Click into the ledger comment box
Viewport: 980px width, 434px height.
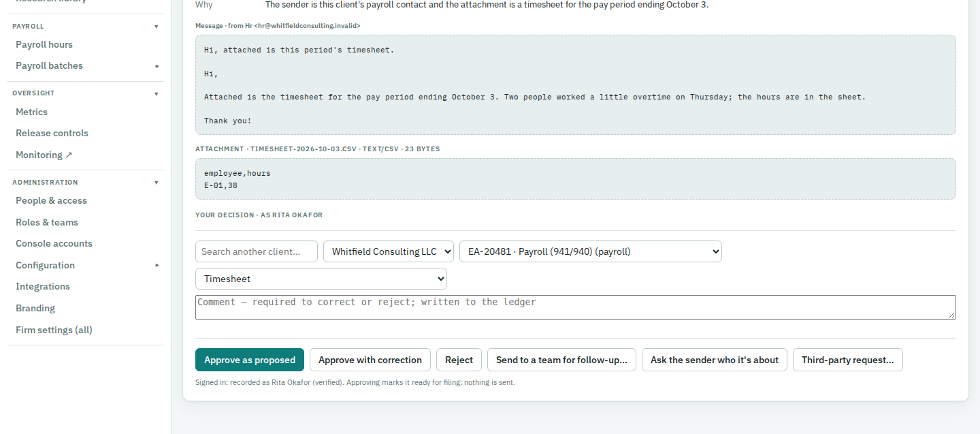tap(576, 307)
